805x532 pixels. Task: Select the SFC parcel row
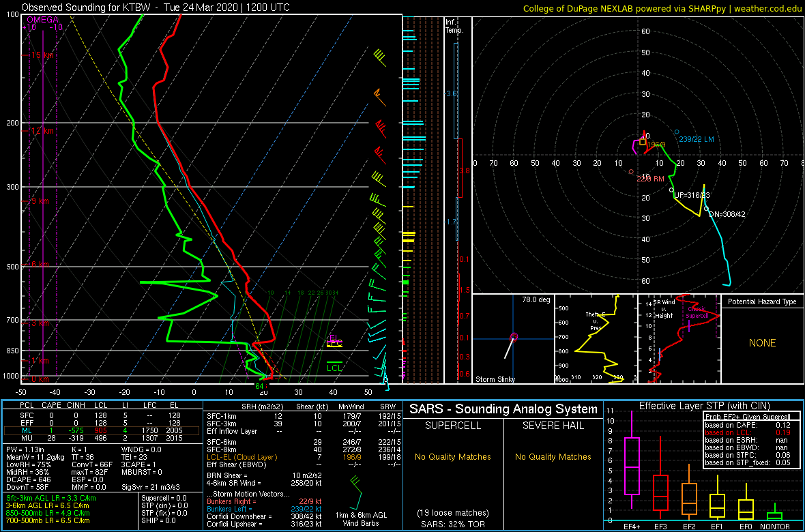point(103,417)
